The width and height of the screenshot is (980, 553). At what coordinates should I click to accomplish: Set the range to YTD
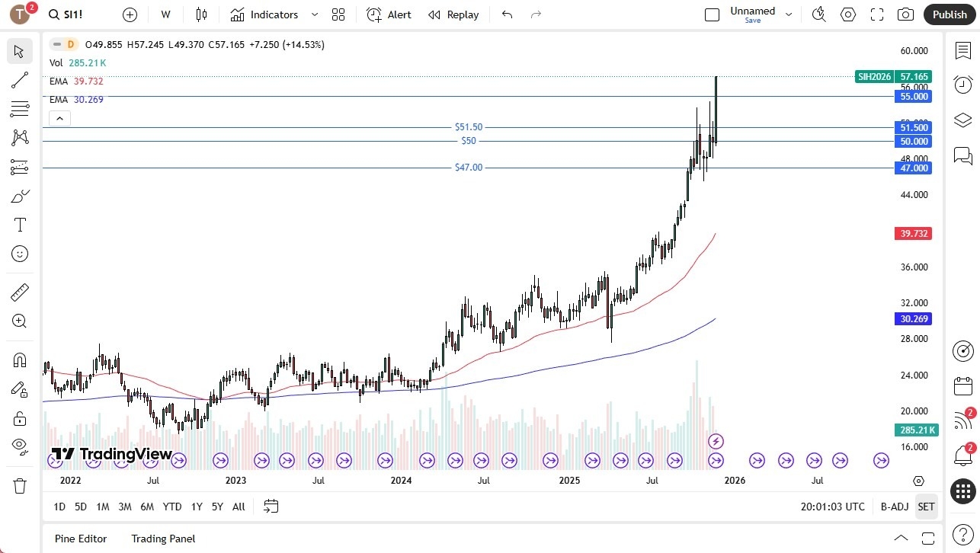pos(172,507)
